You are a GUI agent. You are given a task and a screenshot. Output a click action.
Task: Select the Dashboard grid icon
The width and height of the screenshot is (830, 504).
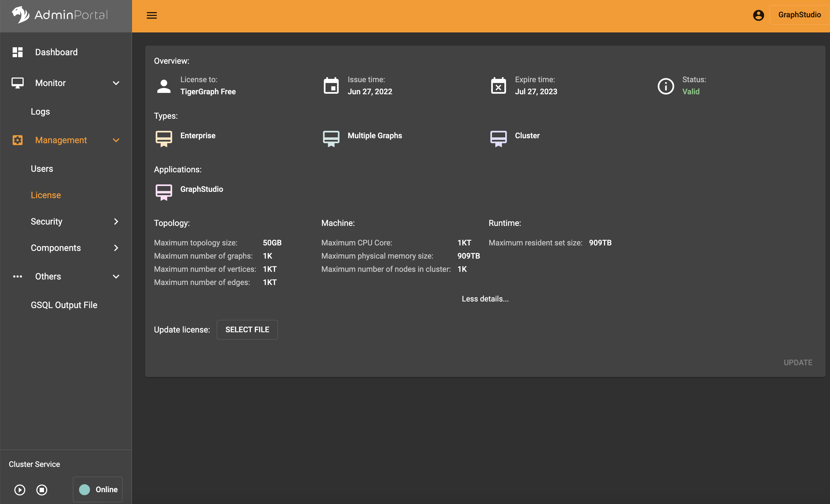click(x=18, y=52)
